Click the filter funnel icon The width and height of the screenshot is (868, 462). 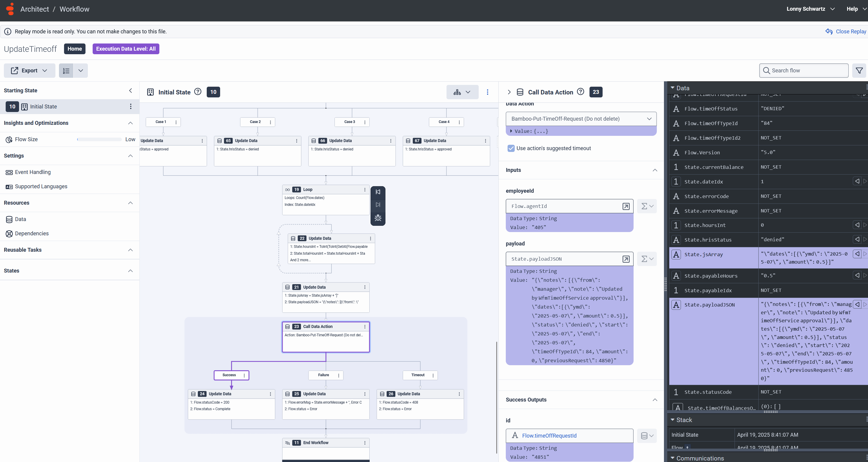pos(859,70)
